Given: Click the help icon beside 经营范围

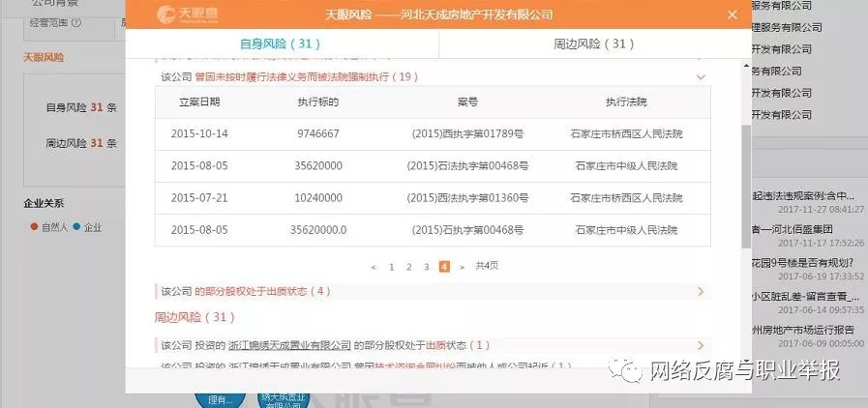Looking at the screenshot, I should [77, 23].
